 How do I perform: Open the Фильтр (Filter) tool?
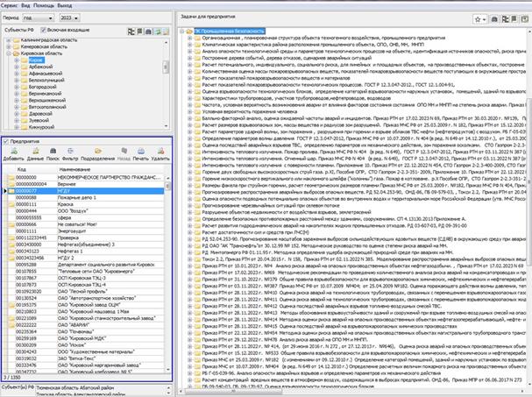pos(71,151)
